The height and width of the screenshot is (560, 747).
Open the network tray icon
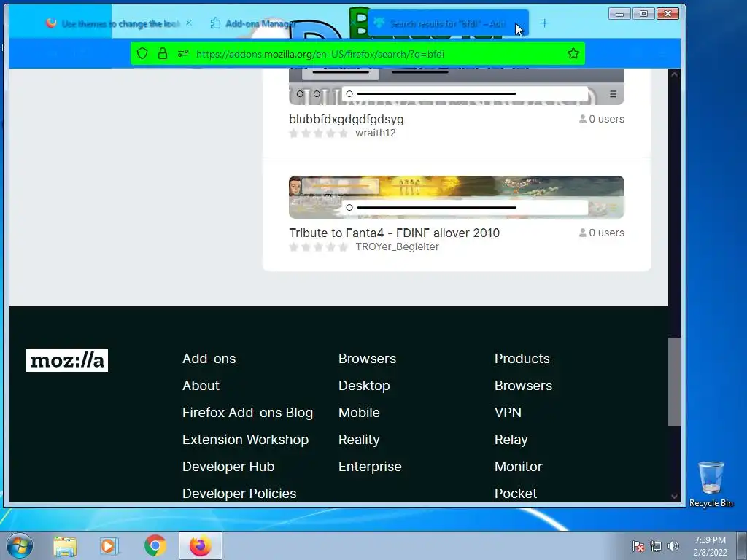tap(656, 546)
